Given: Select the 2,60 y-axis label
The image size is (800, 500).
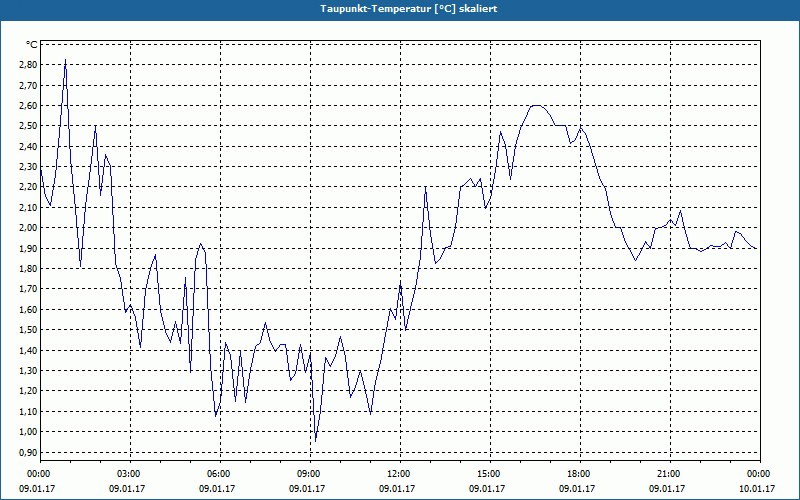Looking at the screenshot, I should point(29,106).
